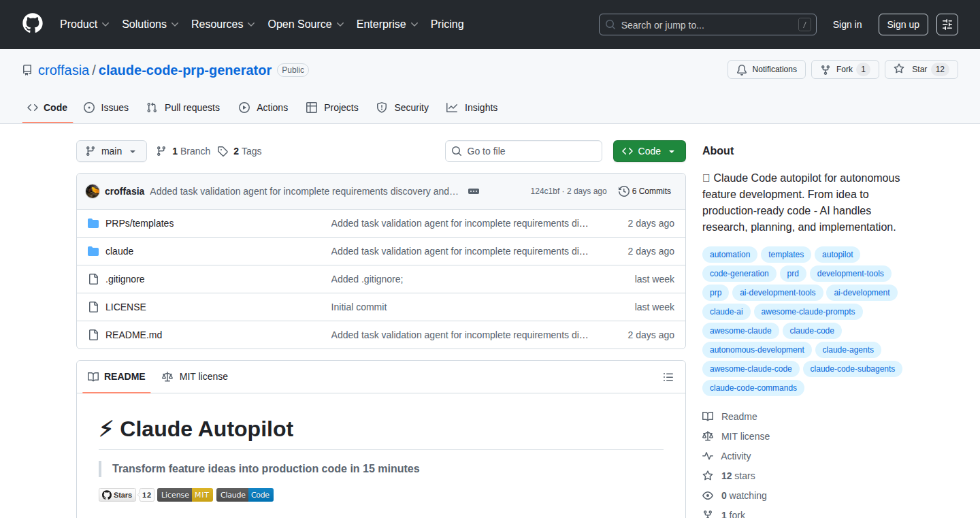Open the templates topic tag
Image resolution: width=980 pixels, height=518 pixels.
(x=786, y=255)
